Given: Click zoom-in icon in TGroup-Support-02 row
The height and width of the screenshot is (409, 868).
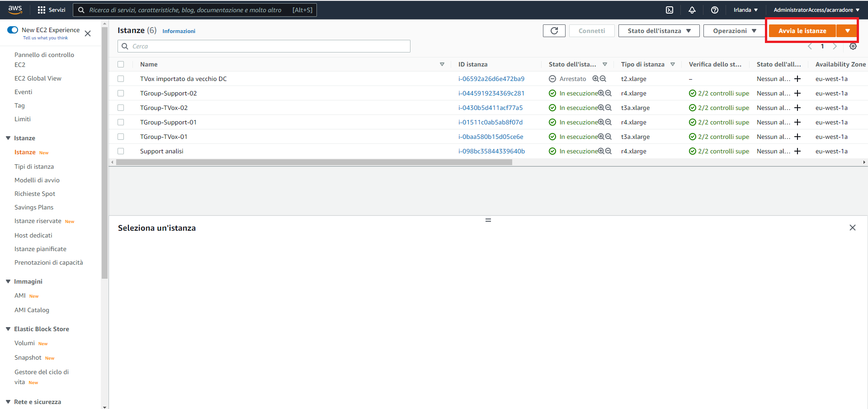Looking at the screenshot, I should (x=601, y=93).
